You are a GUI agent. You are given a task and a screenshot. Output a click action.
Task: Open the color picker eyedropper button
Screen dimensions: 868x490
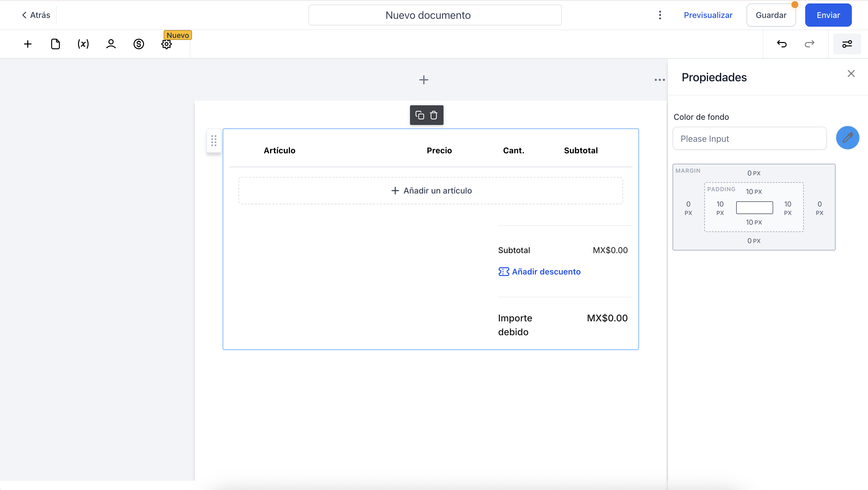pyautogui.click(x=847, y=138)
